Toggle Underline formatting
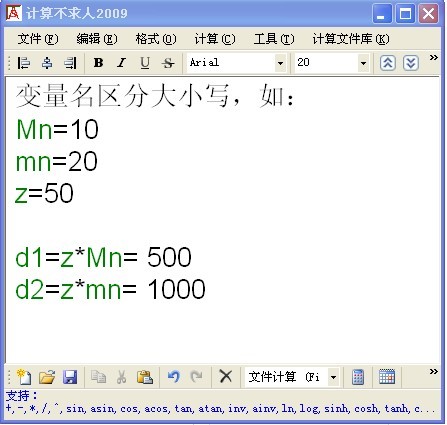 click(145, 63)
